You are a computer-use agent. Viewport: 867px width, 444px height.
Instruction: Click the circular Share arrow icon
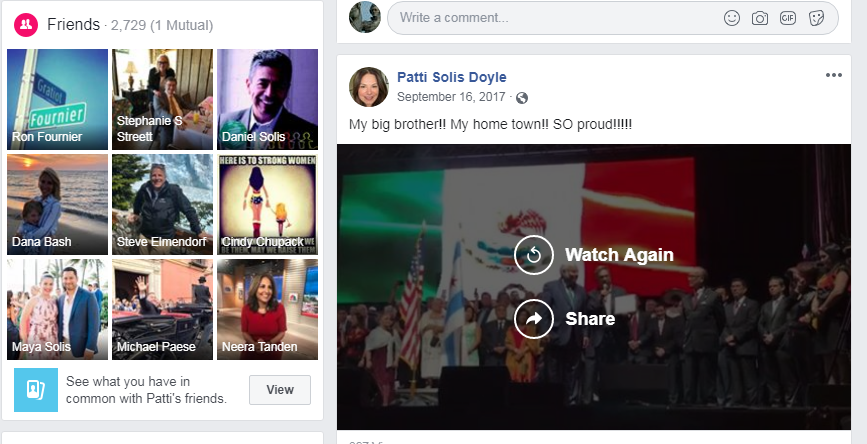point(534,318)
